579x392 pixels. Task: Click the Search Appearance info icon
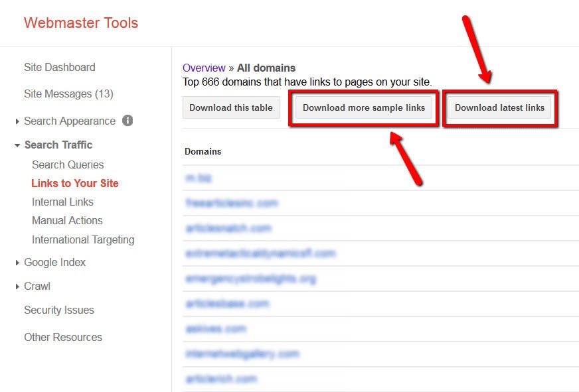pyautogui.click(x=127, y=121)
